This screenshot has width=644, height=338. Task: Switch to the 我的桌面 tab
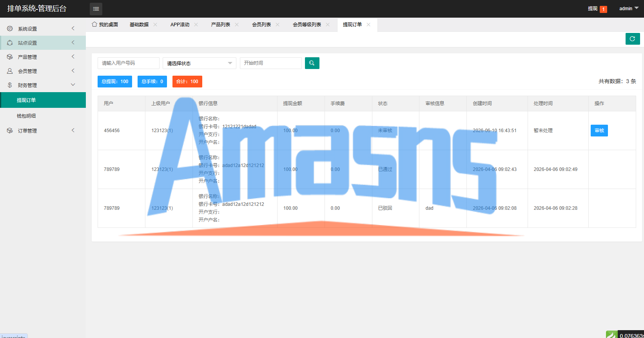(x=105, y=24)
